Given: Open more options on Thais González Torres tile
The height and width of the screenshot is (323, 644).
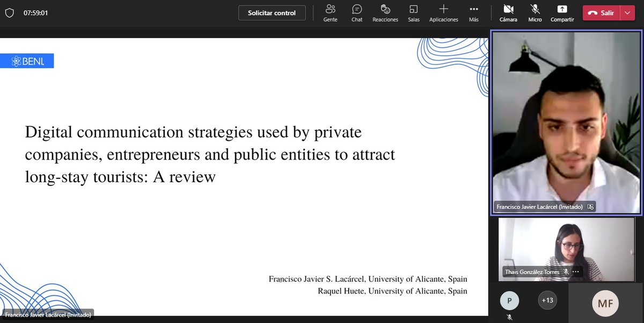Looking at the screenshot, I should (x=576, y=272).
